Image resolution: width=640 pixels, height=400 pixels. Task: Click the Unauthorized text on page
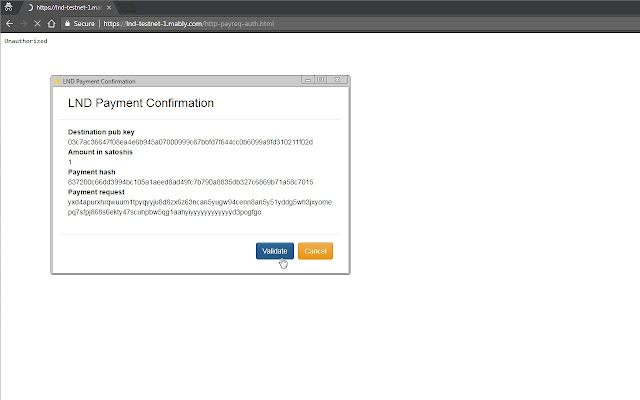(26, 41)
